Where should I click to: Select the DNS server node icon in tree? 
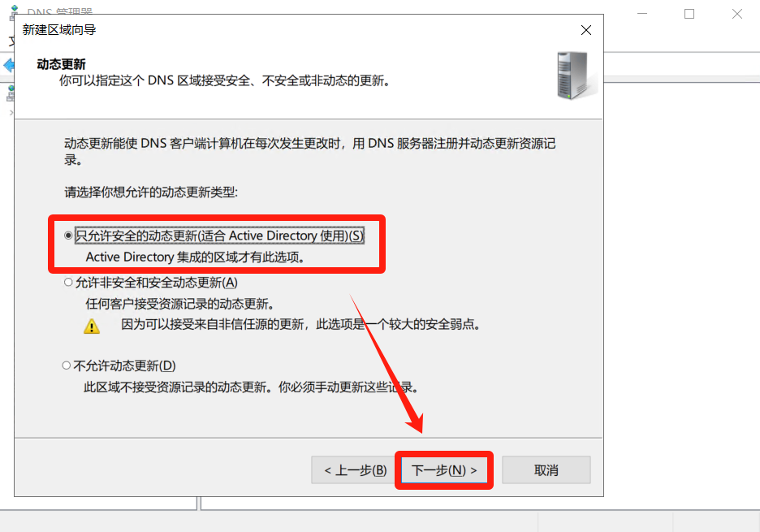tap(11, 93)
